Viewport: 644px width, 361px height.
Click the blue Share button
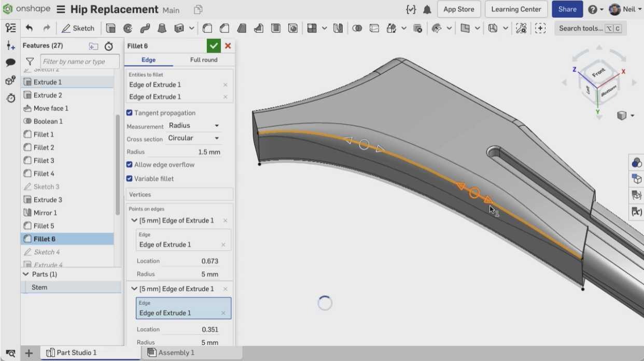[x=567, y=9]
